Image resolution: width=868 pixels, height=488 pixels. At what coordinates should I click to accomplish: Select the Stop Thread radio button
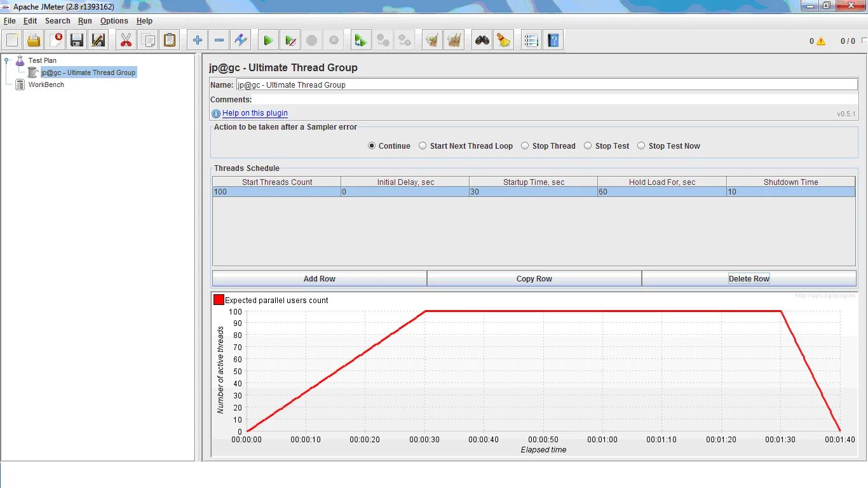pos(525,146)
